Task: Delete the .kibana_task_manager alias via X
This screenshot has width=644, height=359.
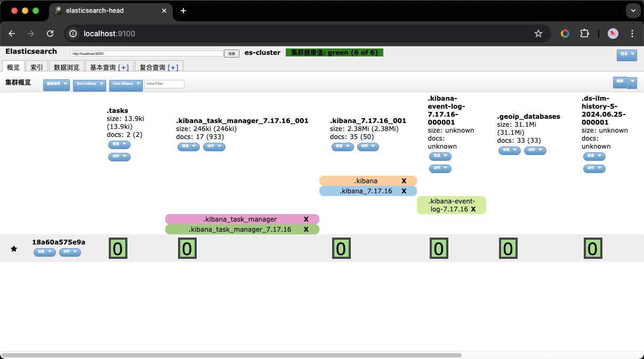Action: (x=306, y=219)
